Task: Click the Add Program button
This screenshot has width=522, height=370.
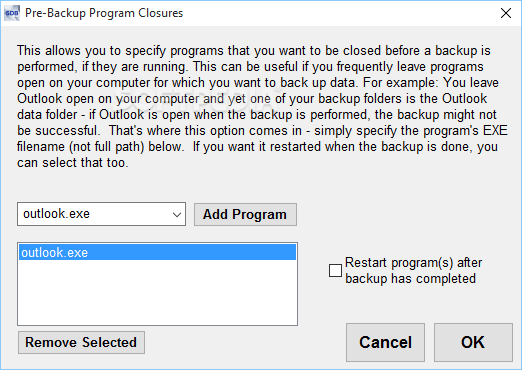Action: click(245, 214)
